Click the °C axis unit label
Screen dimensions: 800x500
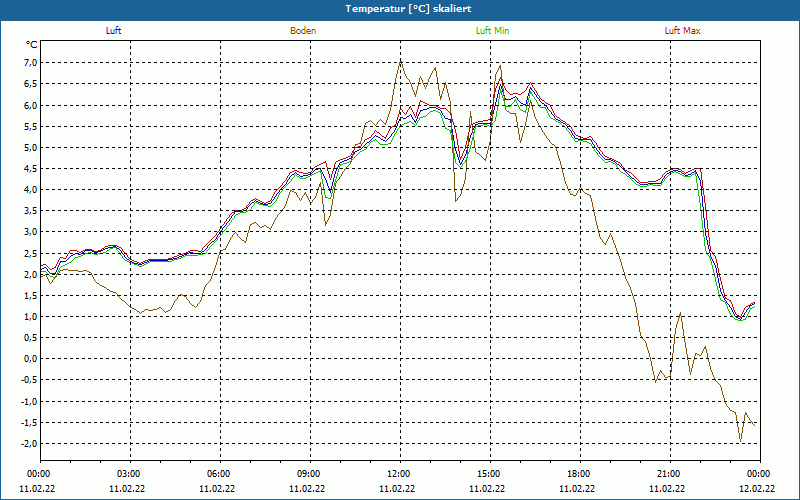pyautogui.click(x=32, y=45)
